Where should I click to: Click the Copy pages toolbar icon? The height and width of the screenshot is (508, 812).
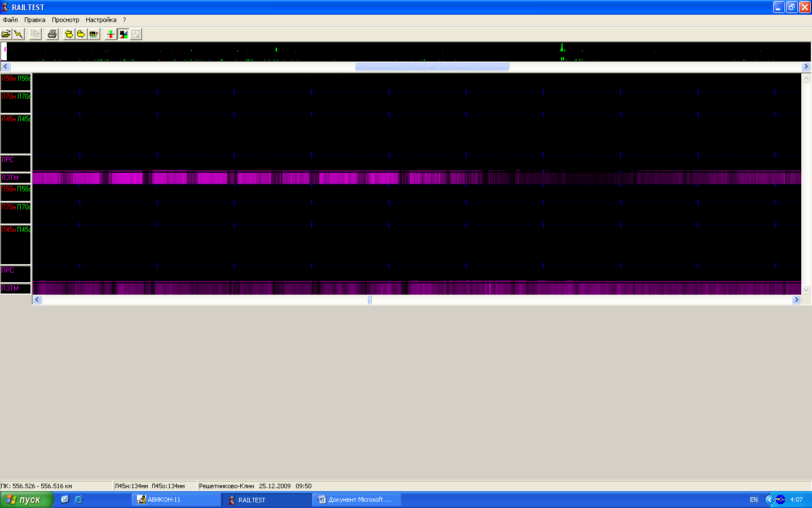(x=36, y=34)
